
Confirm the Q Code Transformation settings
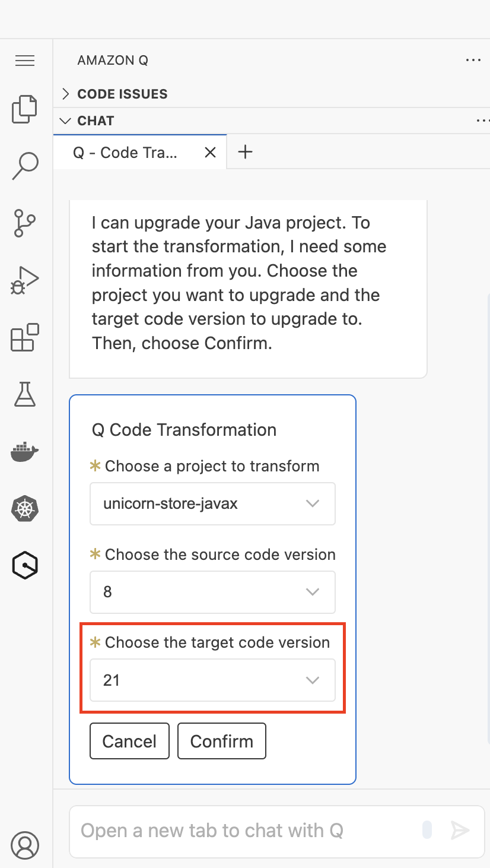pos(221,740)
